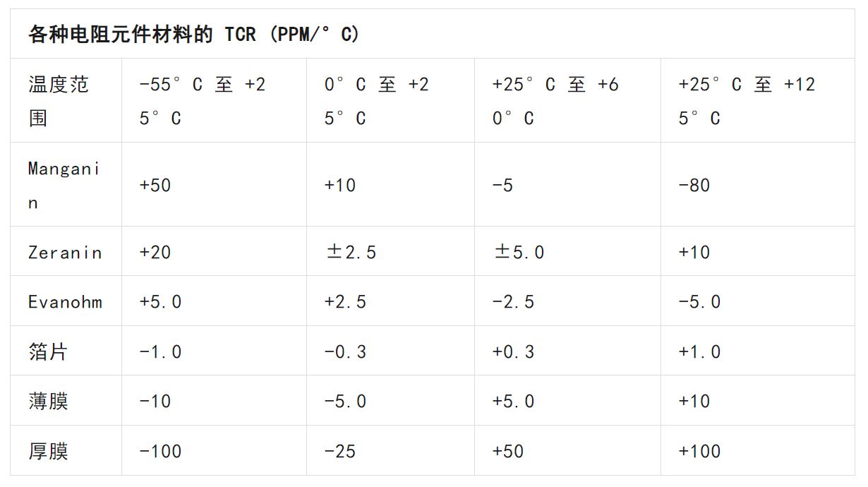The height and width of the screenshot is (487, 868).
Task: Click the 箔片 row label
Action: pyautogui.click(x=48, y=351)
